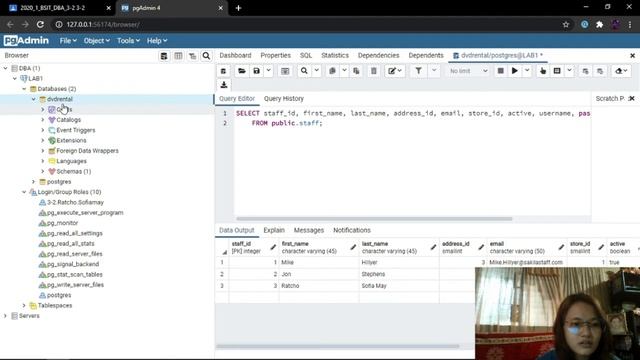Click the Filter rows funnel icon
640x360 pixels.
point(418,71)
